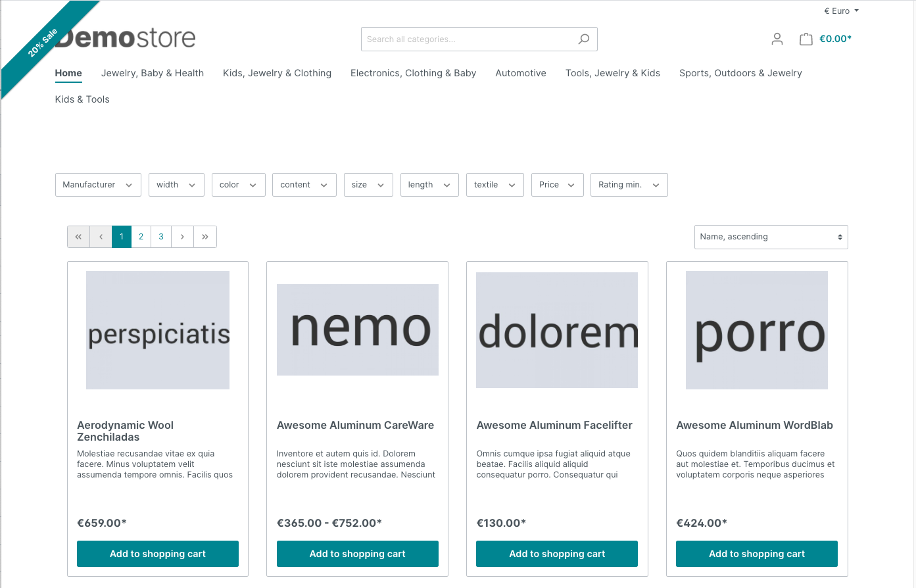Expand the content filter
Image resolution: width=916 pixels, height=588 pixels.
tap(304, 185)
